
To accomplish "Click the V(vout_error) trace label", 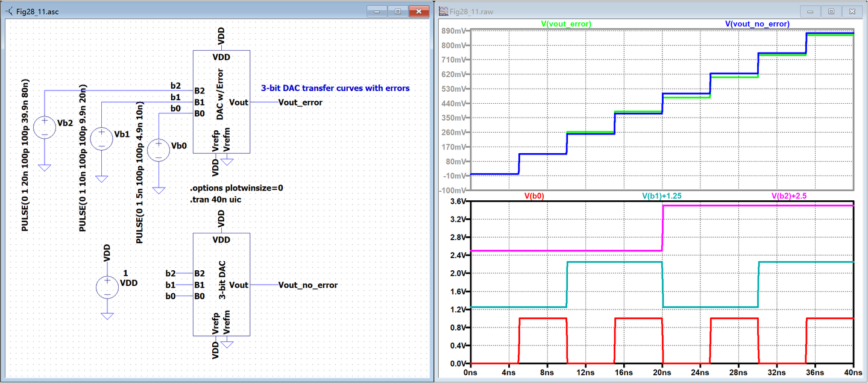I will click(x=566, y=24).
